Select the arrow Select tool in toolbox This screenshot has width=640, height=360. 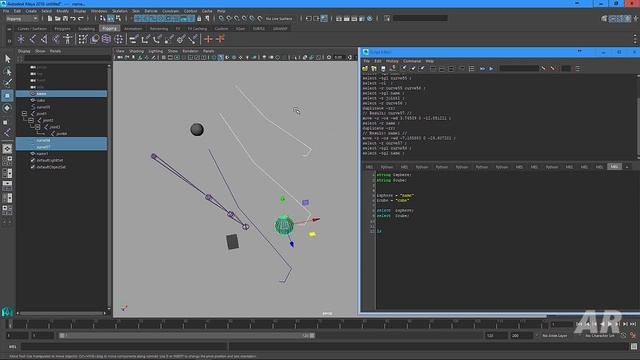tap(7, 59)
